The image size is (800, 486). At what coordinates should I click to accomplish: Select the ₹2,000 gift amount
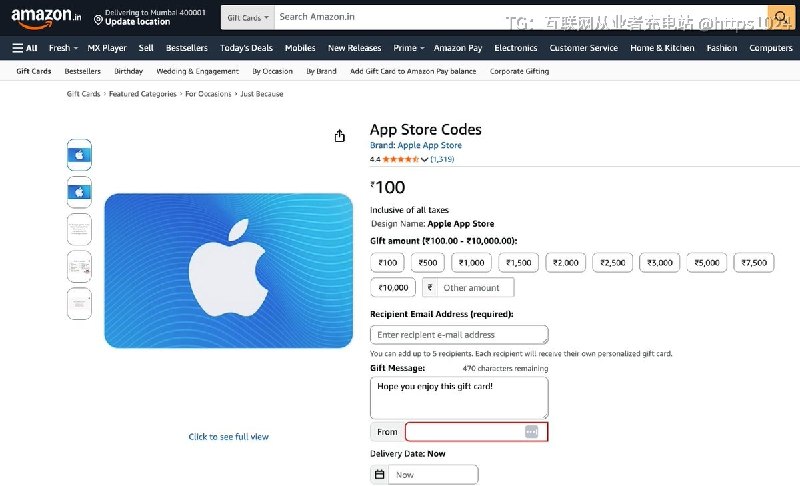coord(565,263)
